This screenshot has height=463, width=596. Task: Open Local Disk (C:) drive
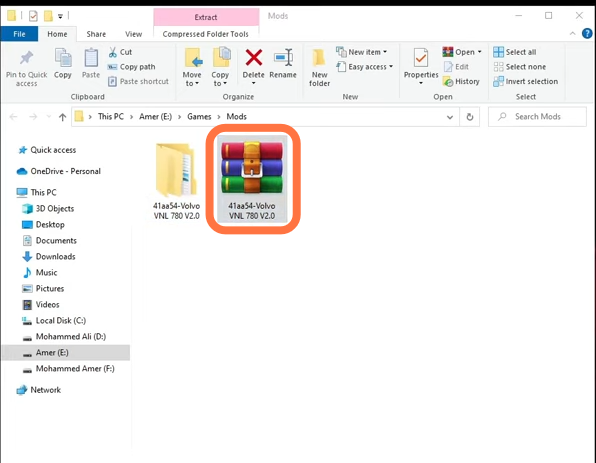(54, 320)
